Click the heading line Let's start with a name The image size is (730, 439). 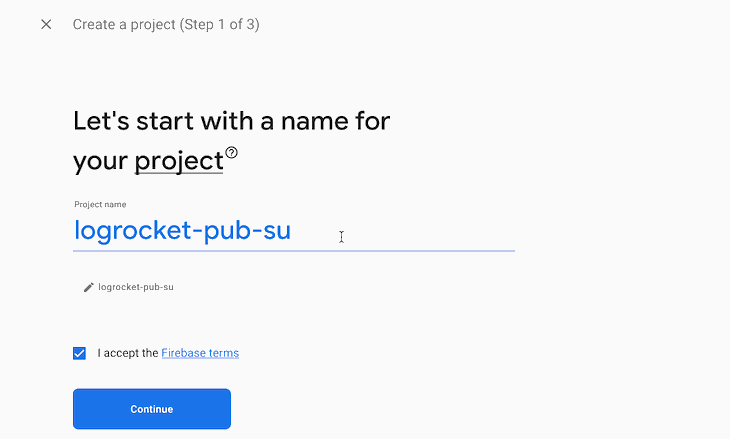click(231, 121)
